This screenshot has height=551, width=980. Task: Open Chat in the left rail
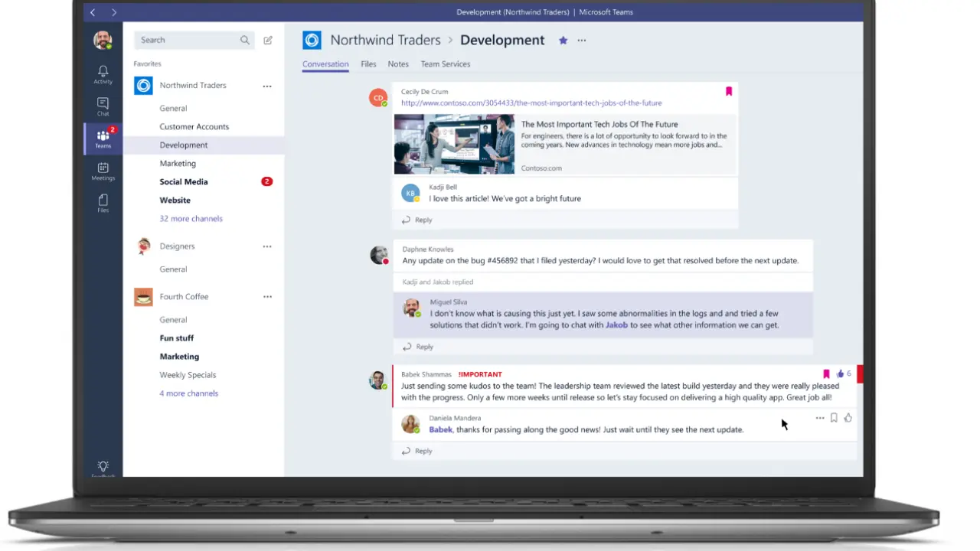(x=103, y=106)
